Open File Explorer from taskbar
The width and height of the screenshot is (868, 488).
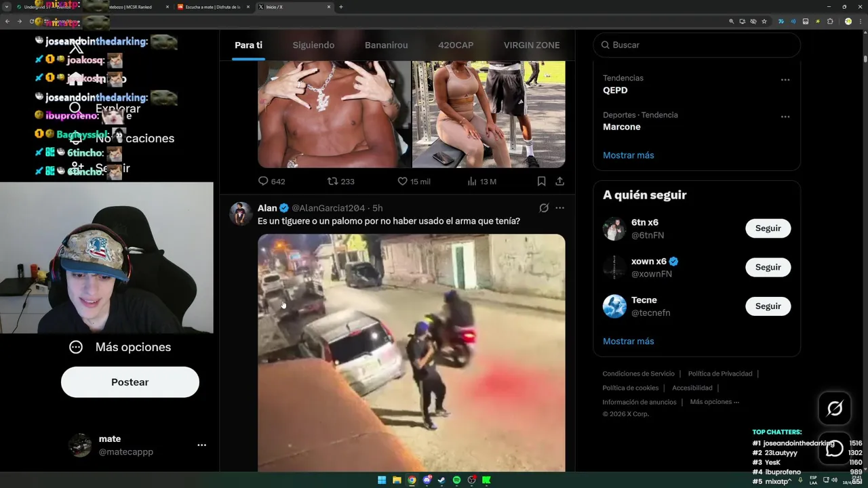coord(397,480)
